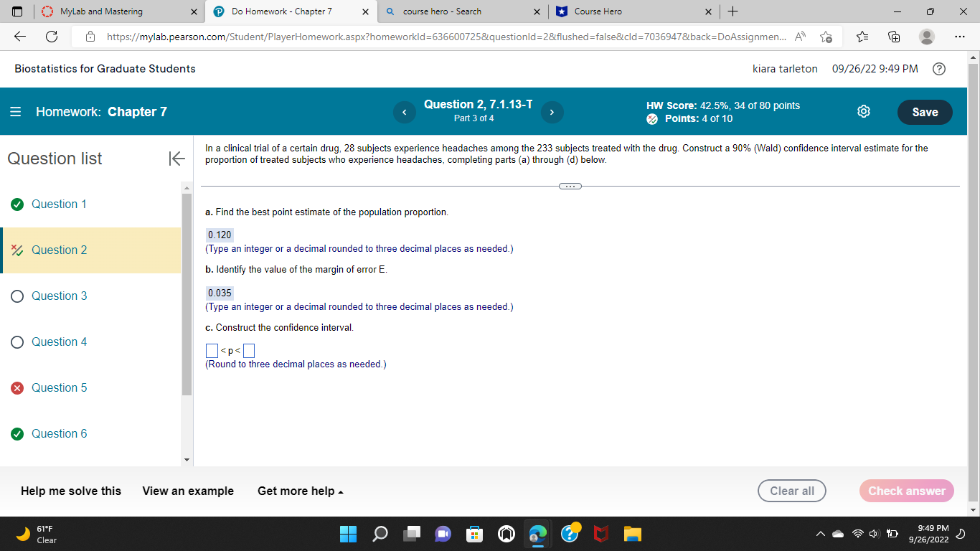Screen dimensions: 980x551
Task: Expand the collapsed question text ellipsis
Action: [x=571, y=187]
